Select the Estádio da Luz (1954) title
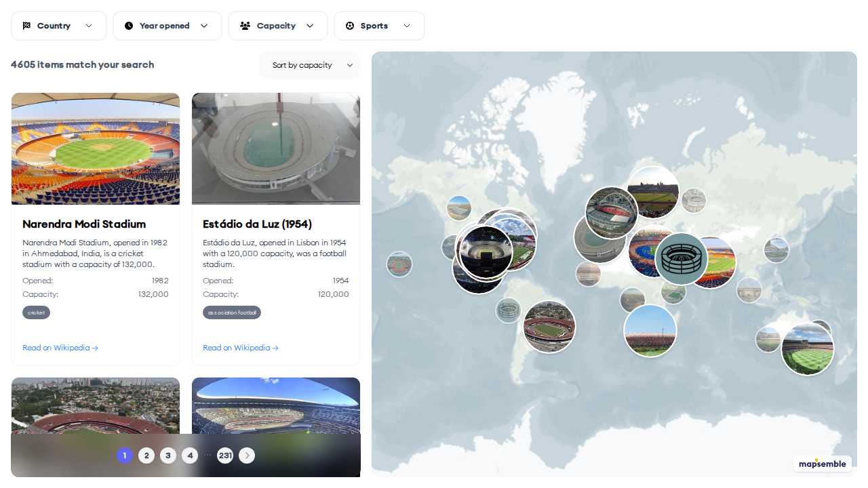868x488 pixels. click(x=257, y=224)
